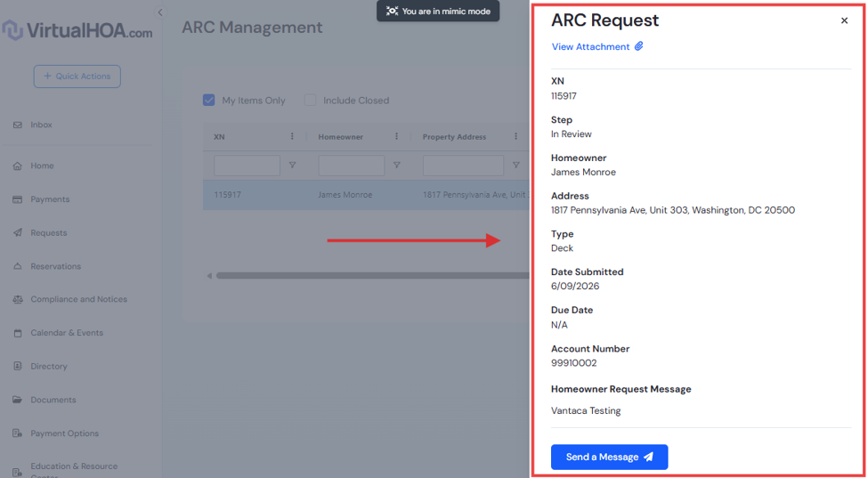
Task: Uncheck the My Items Only checkbox
Action: pyautogui.click(x=208, y=100)
